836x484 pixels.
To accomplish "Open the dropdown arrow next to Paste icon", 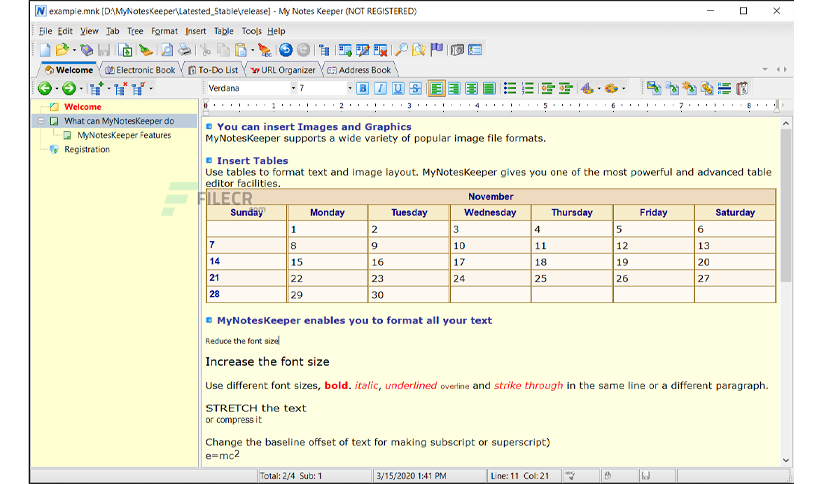I will click(x=253, y=50).
